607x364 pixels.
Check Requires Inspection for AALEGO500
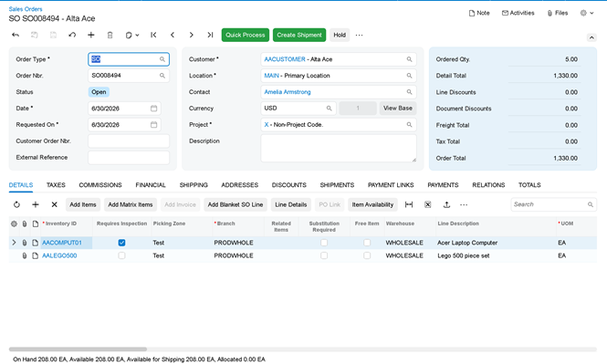point(121,255)
